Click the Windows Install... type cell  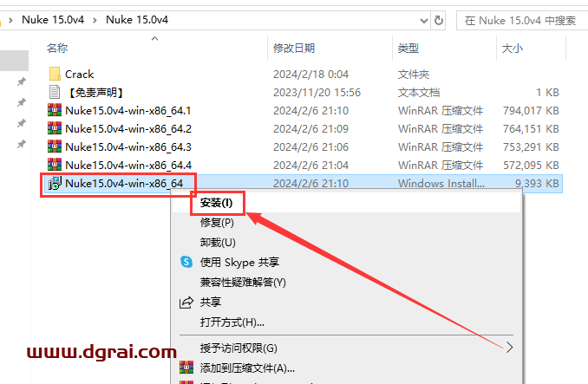click(x=441, y=183)
